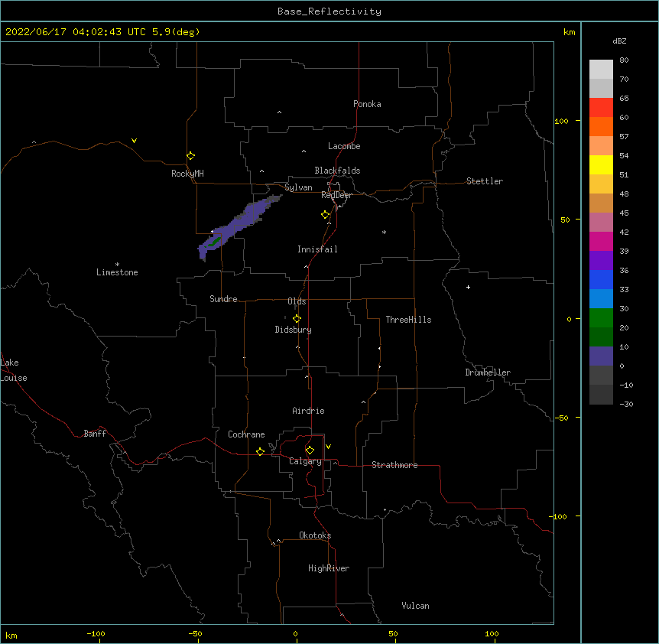Click the Blackfalds town label
This screenshot has width=659, height=644.
[337, 171]
